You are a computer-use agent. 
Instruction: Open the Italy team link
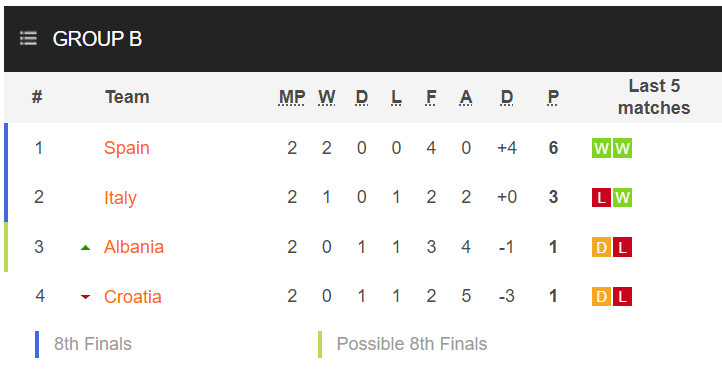[120, 198]
